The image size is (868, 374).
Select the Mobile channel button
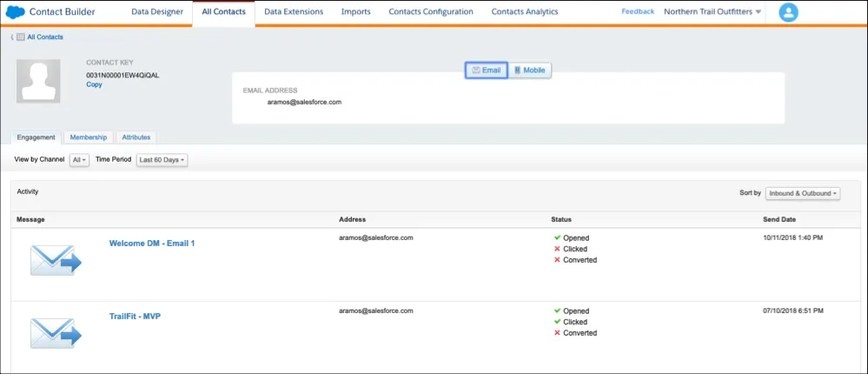pyautogui.click(x=530, y=70)
